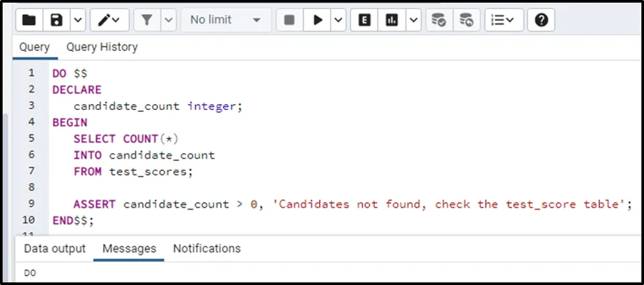The image size is (644, 285).
Task: Click the Explain Analyze chart icon
Action: (392, 20)
